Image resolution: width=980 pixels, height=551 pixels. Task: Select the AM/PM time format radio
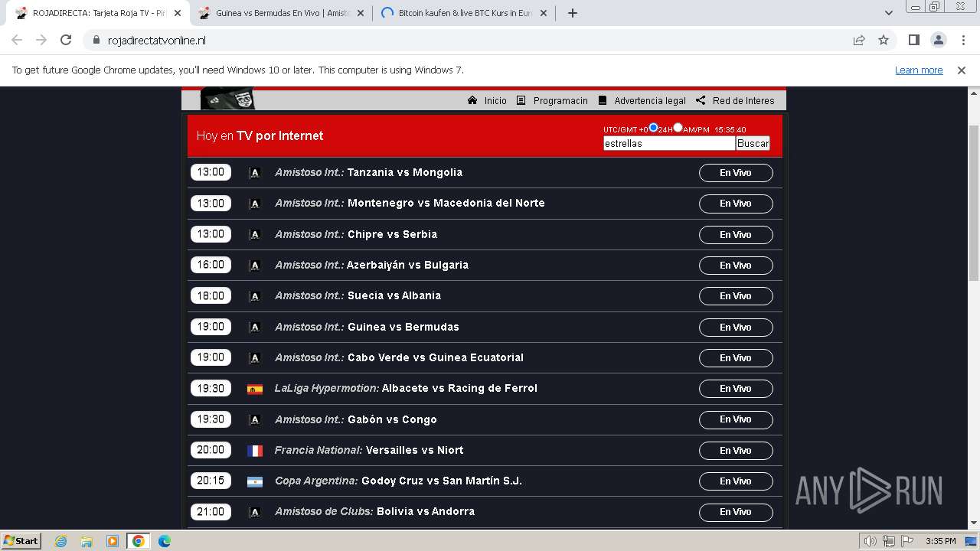pyautogui.click(x=678, y=128)
